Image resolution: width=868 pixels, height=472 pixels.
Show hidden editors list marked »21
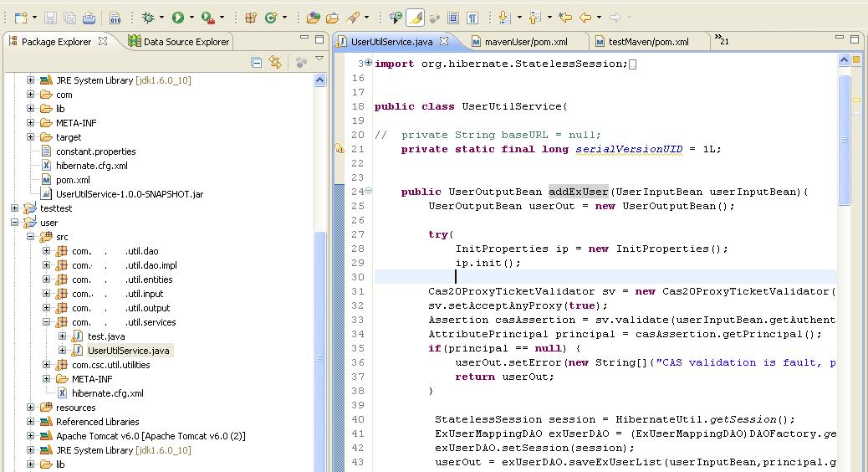pyautogui.click(x=722, y=40)
